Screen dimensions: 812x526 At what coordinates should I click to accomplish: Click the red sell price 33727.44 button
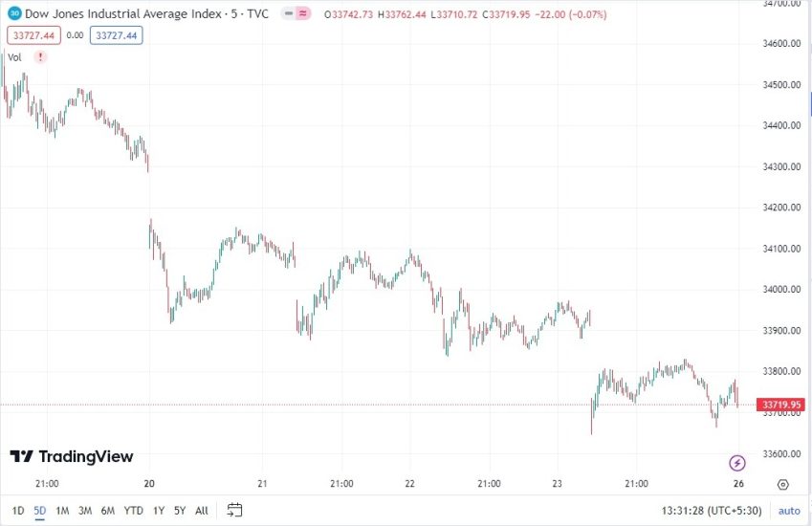point(33,35)
